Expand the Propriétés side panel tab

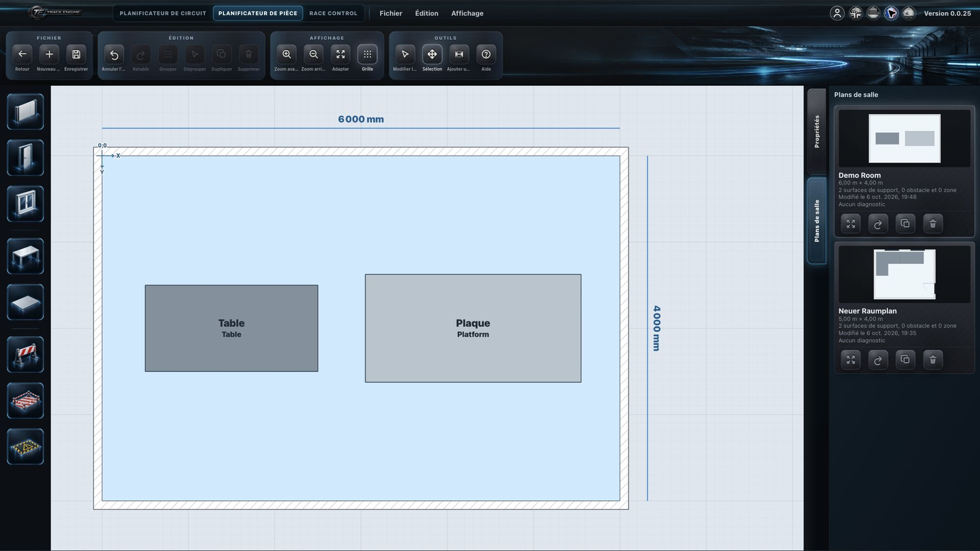point(816,131)
